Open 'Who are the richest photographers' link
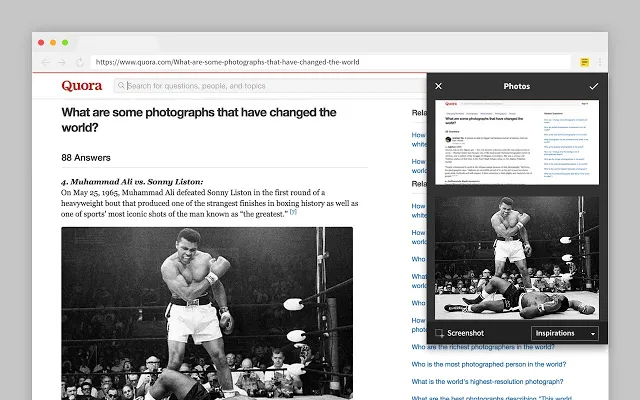This screenshot has width=640, height=400. pyautogui.click(x=483, y=347)
